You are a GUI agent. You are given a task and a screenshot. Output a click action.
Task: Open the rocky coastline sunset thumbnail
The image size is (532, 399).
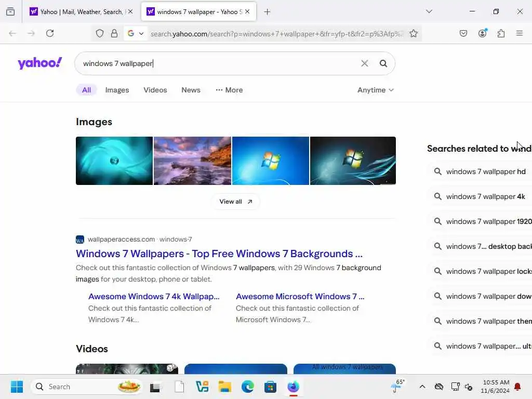[x=192, y=161]
